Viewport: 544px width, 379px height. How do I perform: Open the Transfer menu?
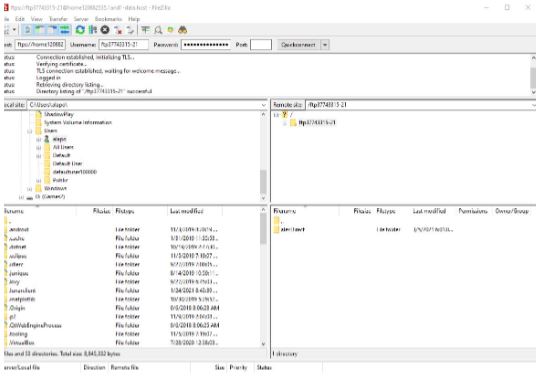[58, 19]
